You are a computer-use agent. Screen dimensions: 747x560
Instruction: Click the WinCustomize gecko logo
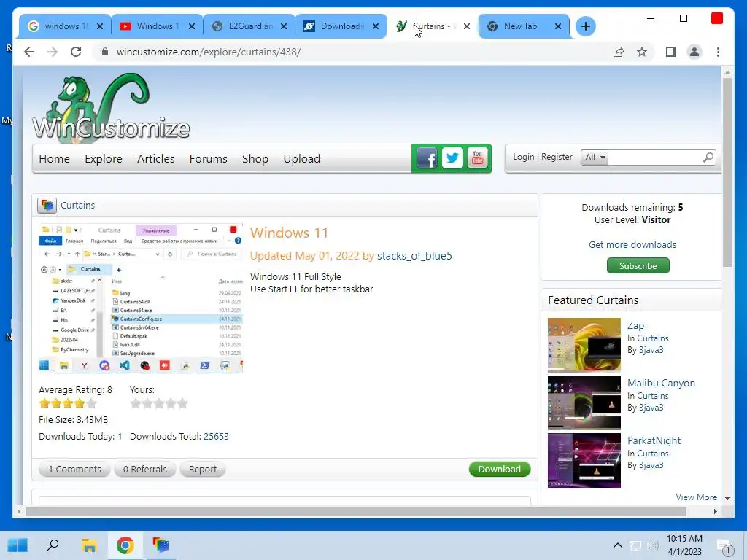pyautogui.click(x=111, y=109)
